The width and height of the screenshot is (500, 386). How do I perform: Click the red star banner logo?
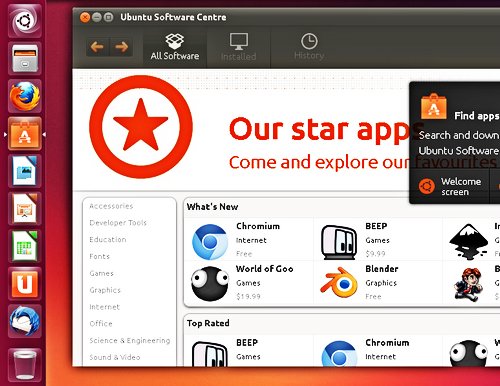[141, 127]
